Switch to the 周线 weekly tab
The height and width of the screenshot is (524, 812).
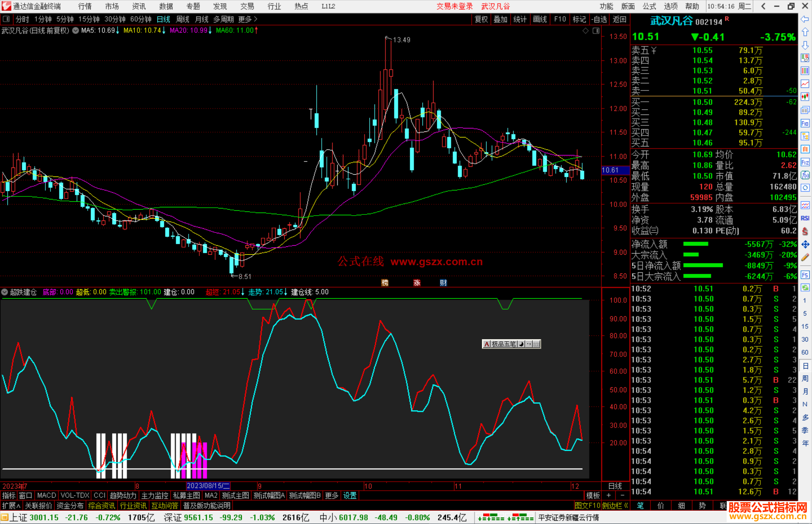(182, 19)
